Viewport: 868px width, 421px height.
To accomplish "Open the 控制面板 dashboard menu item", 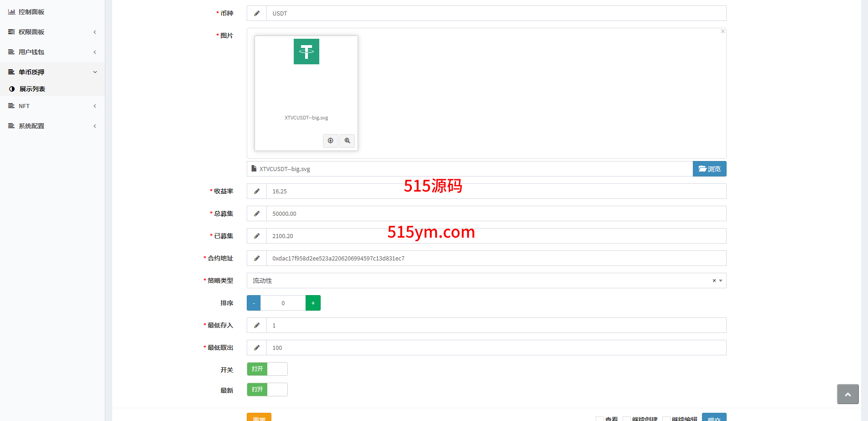I will coord(31,12).
